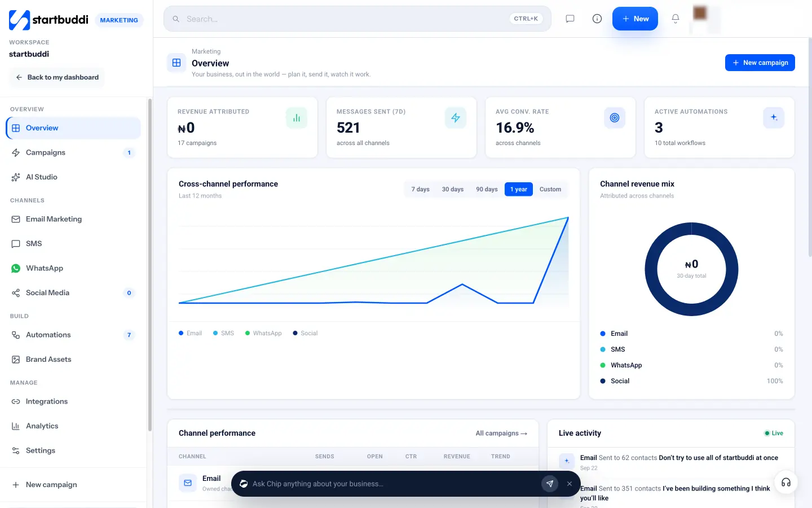
Task: Click the Overview grid icon beside page title
Action: click(x=176, y=63)
